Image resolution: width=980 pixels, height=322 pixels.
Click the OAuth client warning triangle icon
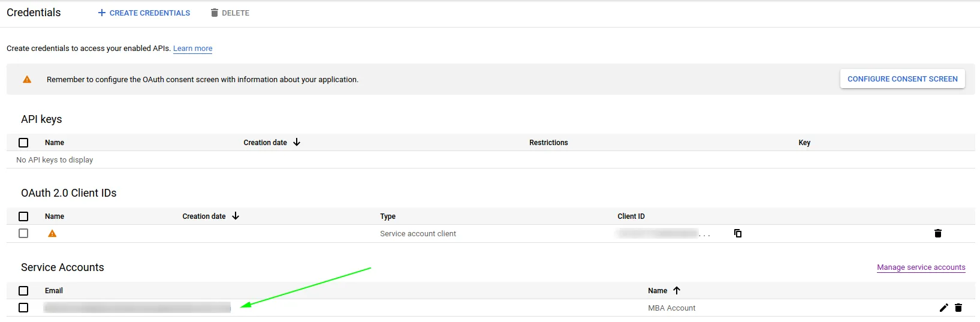point(52,233)
